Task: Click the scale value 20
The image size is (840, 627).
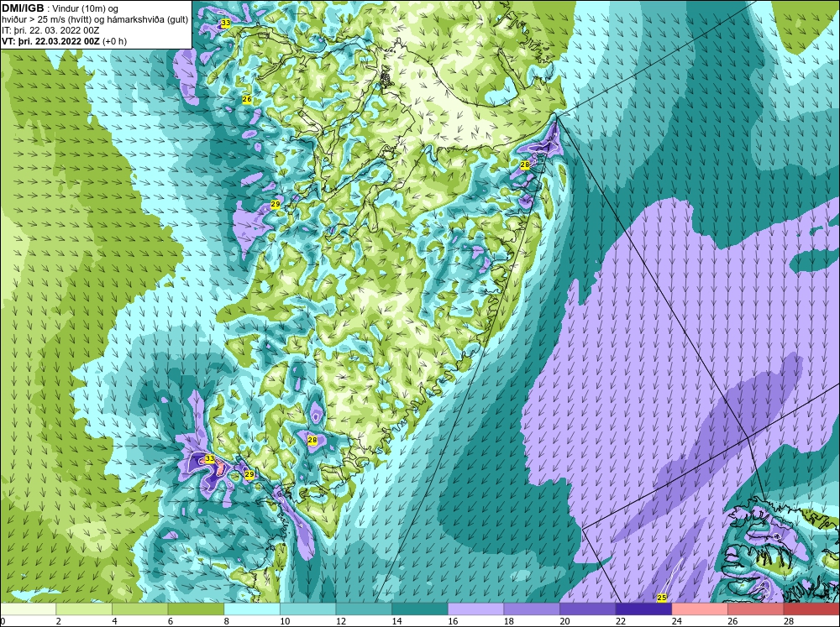Action: (564, 621)
